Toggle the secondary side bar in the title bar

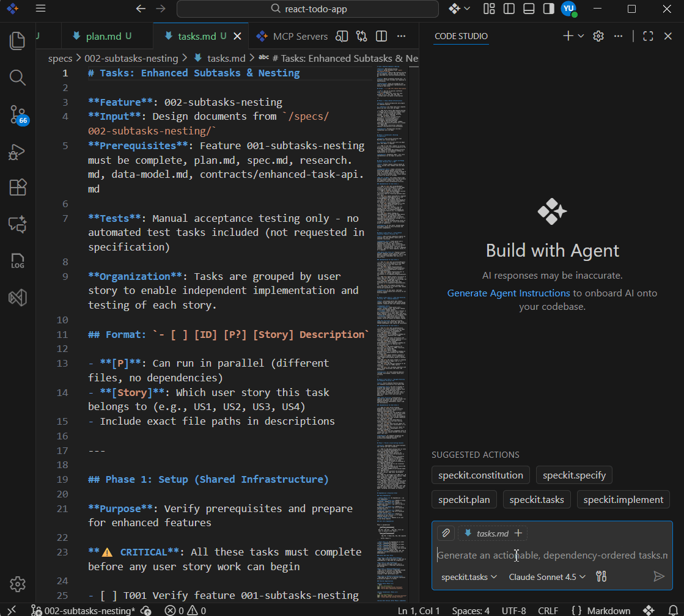(x=548, y=9)
